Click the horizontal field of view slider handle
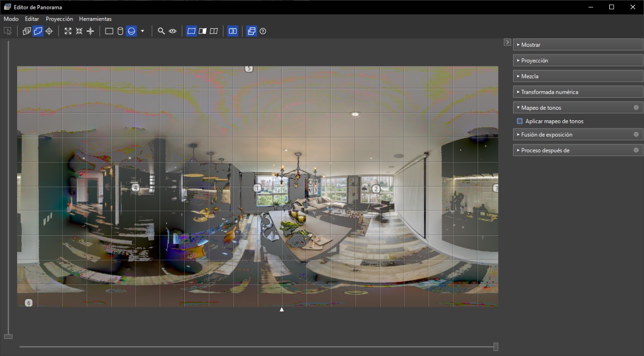Image resolution: width=644 pixels, height=356 pixels. point(496,346)
